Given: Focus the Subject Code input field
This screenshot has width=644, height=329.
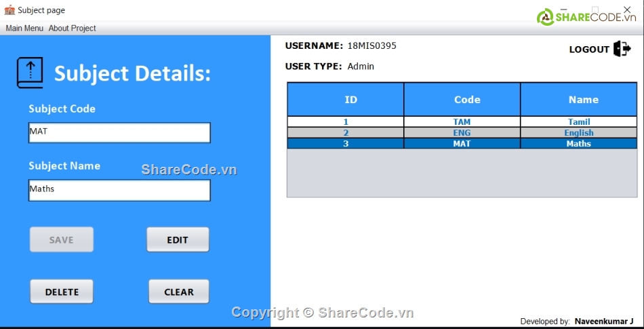Looking at the screenshot, I should pyautogui.click(x=119, y=132).
